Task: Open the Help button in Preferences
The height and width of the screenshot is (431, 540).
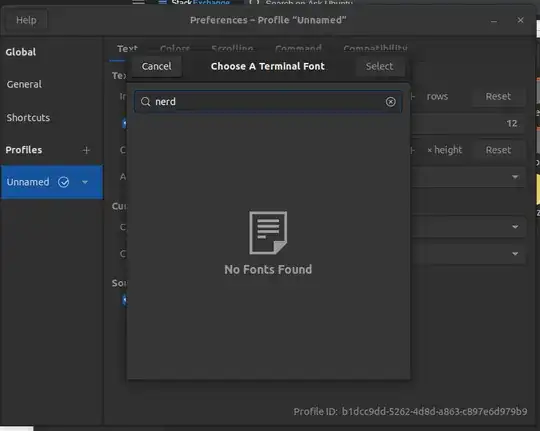Action: pos(26,20)
